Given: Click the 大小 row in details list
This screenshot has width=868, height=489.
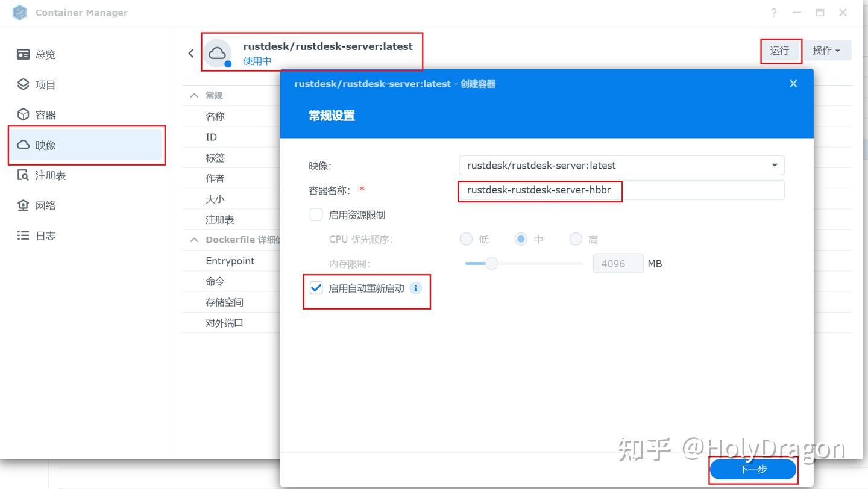Looking at the screenshot, I should point(231,199).
